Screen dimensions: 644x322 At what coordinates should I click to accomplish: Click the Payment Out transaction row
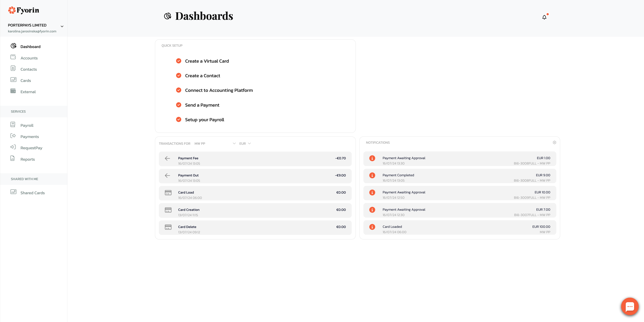[x=255, y=178]
